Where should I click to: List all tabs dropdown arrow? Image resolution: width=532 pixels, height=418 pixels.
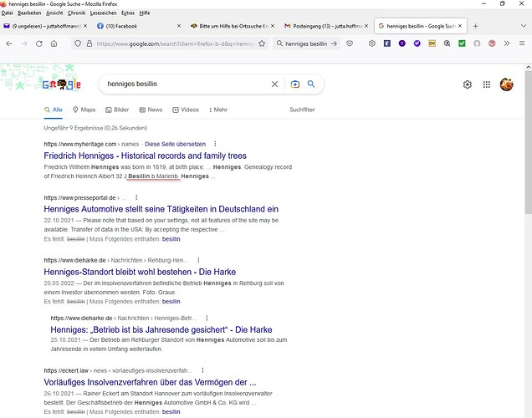tap(523, 26)
